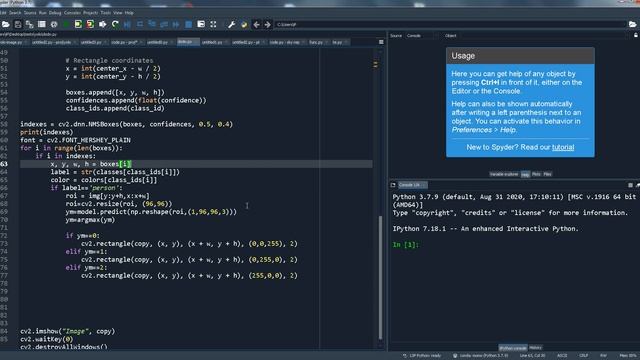This screenshot has height=360, width=640.
Task: Click the working directory path field
Action: pyautogui.click(x=449, y=24)
